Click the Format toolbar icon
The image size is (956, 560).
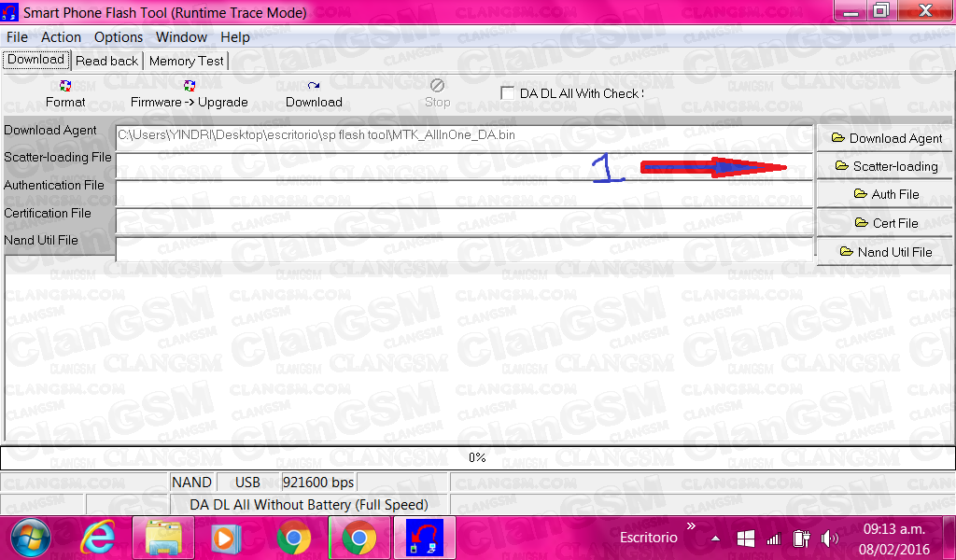65,86
